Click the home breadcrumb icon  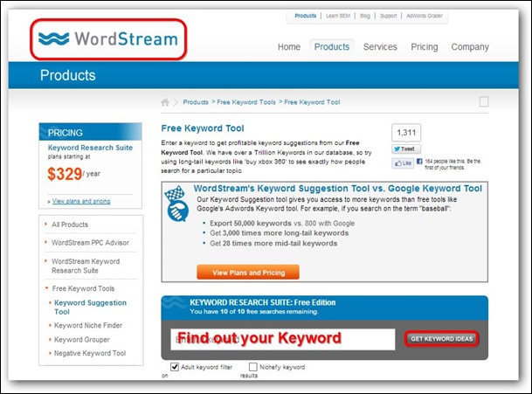point(165,102)
